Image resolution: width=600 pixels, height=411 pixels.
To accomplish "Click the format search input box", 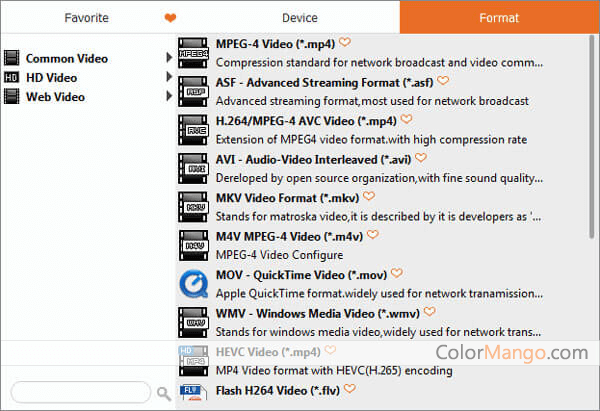I will [81, 392].
